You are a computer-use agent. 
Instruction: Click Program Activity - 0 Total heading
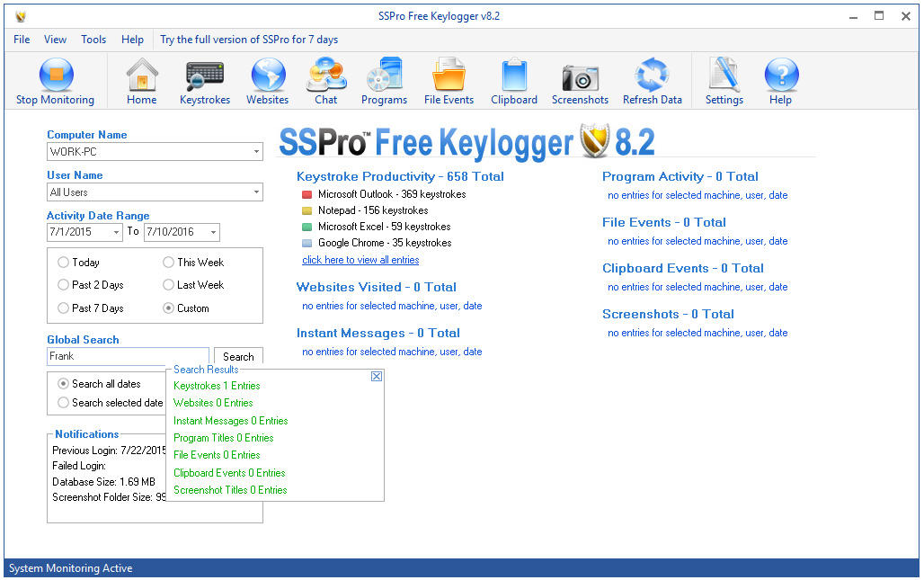[x=680, y=176]
